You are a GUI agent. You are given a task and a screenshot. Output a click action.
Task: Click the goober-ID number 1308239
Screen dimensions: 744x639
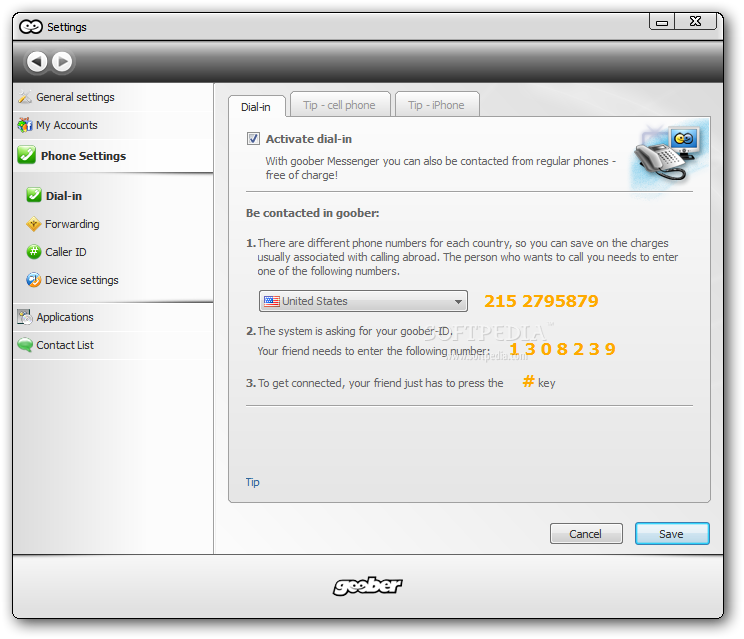[x=562, y=349]
